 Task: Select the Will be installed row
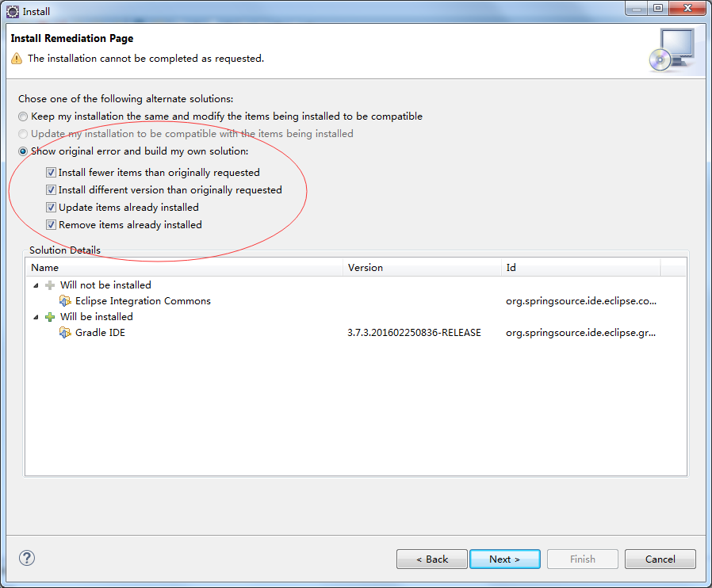click(356, 317)
